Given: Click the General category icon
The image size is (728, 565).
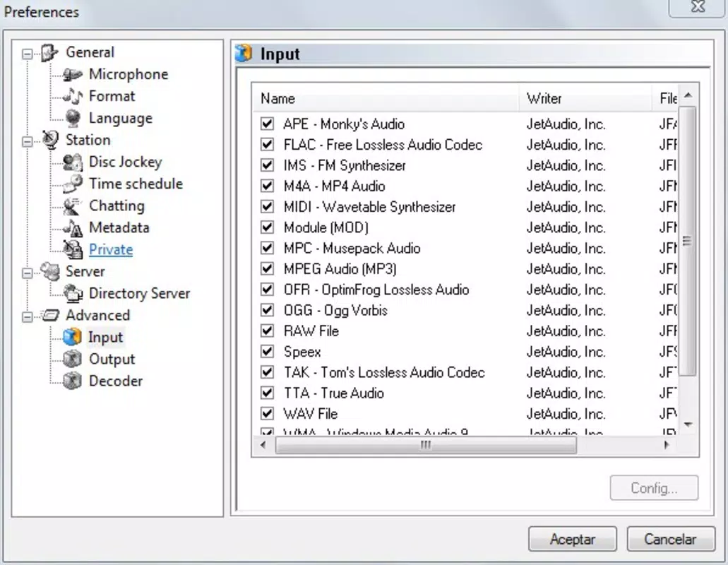Looking at the screenshot, I should pos(49,52).
